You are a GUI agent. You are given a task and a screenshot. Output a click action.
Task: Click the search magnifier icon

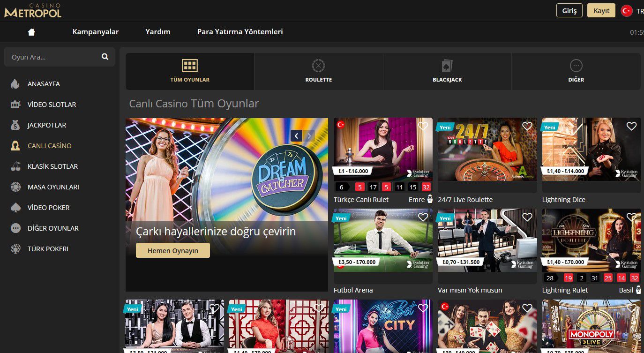105,57
